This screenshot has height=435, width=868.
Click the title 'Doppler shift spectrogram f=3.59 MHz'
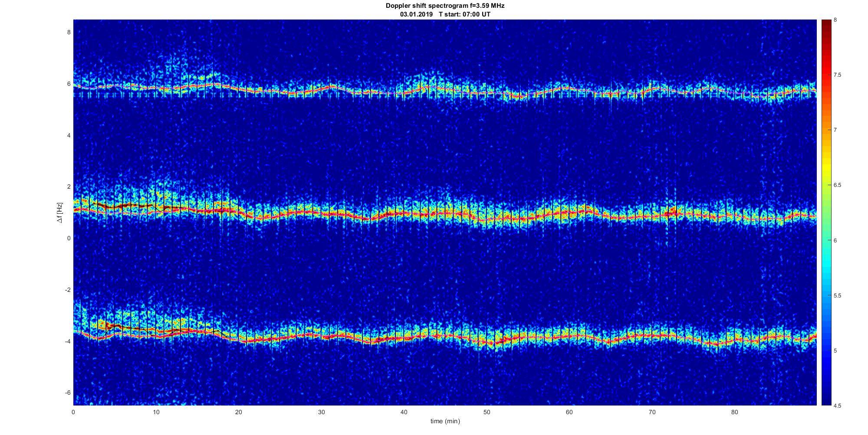click(x=445, y=6)
